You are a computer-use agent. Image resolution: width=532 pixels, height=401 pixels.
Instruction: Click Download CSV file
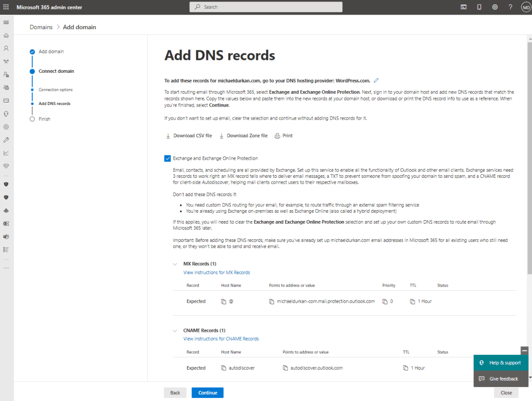189,136
